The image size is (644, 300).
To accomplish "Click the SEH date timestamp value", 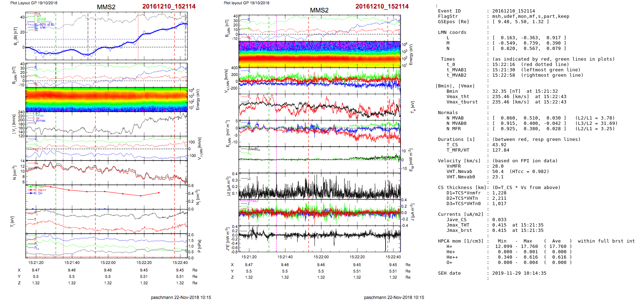I will click(519, 273).
